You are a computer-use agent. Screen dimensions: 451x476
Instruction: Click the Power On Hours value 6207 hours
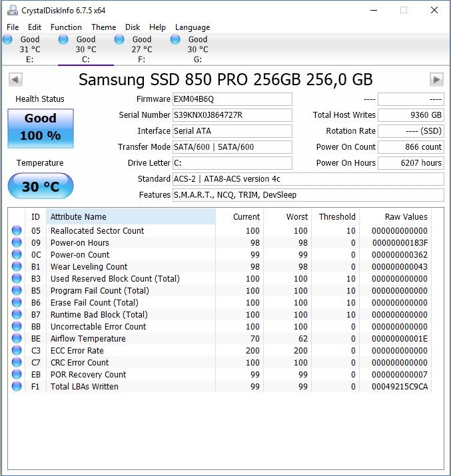click(x=411, y=163)
